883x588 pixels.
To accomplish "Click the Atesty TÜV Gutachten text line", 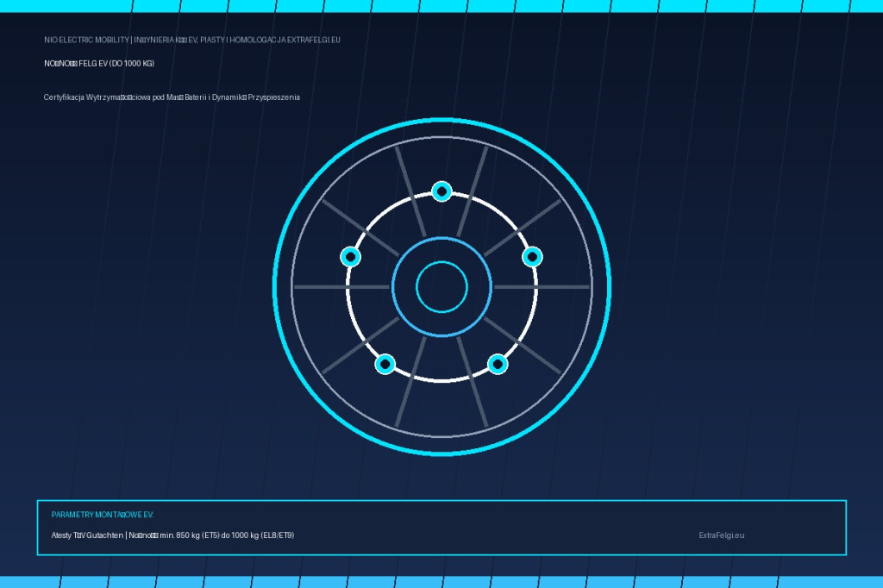I will (x=172, y=535).
